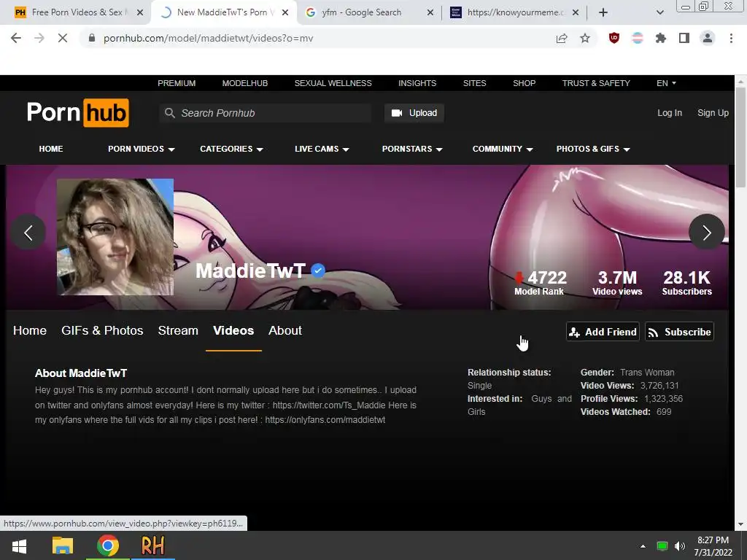
Task: Click the Sign Up link
Action: pyautogui.click(x=713, y=113)
